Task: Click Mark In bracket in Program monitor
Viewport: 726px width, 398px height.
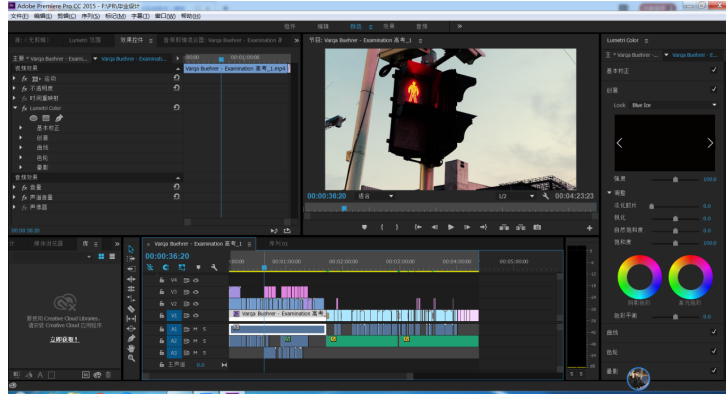Action: 382,227
